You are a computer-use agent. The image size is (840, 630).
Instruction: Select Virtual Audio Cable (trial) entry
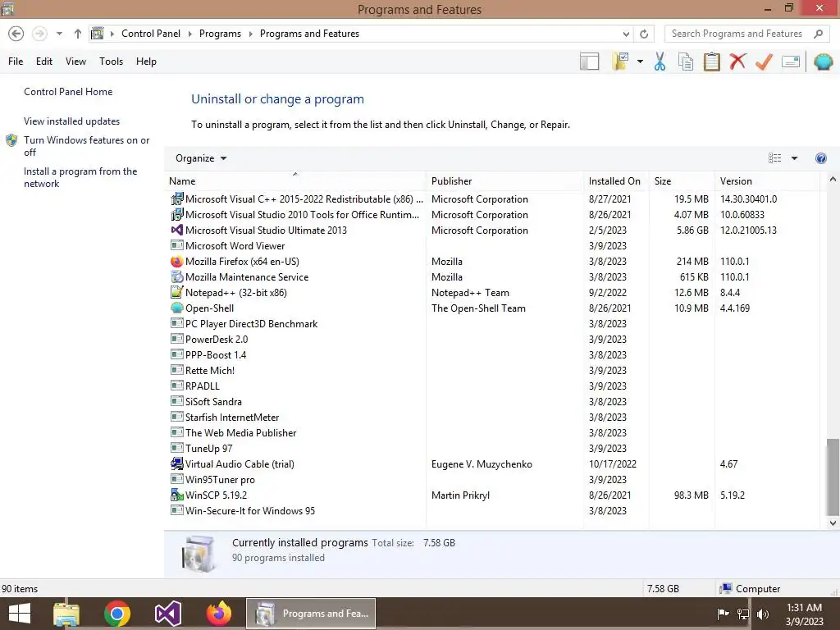point(492,464)
